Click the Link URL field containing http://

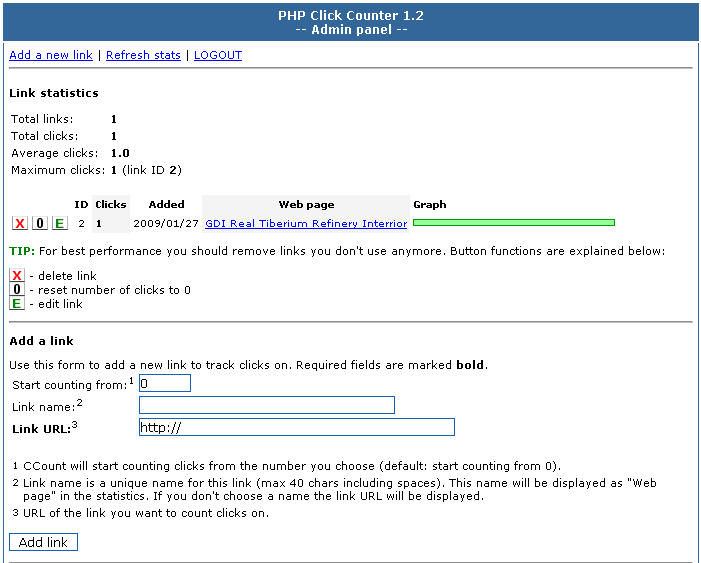click(296, 427)
